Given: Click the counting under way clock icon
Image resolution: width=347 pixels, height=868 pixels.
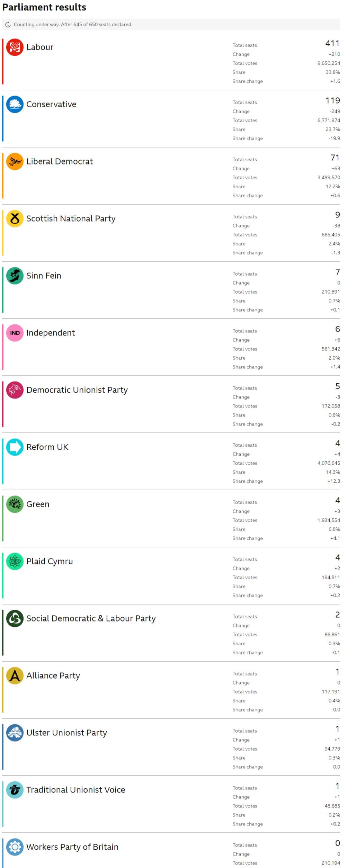Looking at the screenshot, I should click(x=8, y=25).
